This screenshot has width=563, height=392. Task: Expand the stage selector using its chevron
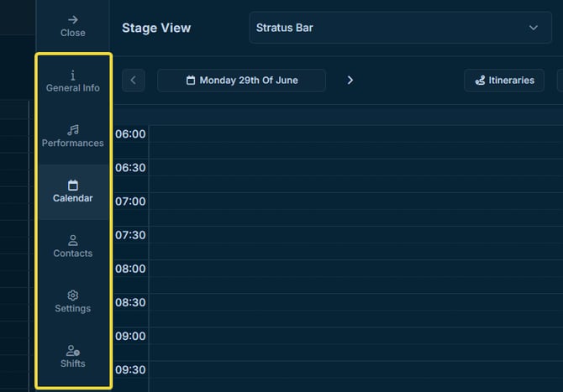point(534,28)
